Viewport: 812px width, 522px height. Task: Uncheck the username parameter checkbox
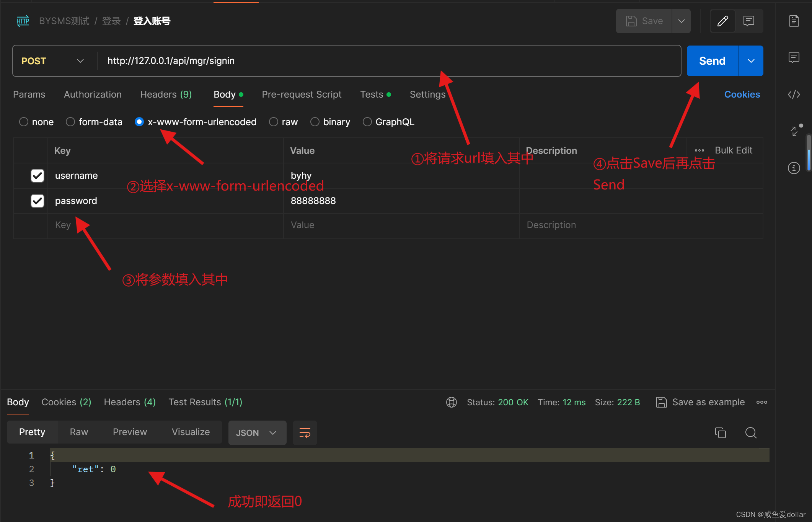(x=38, y=176)
